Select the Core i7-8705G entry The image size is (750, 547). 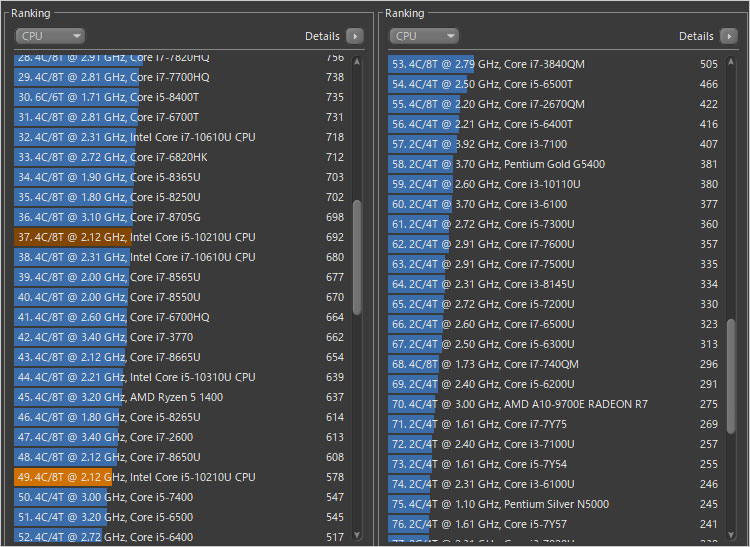[x=180, y=217]
